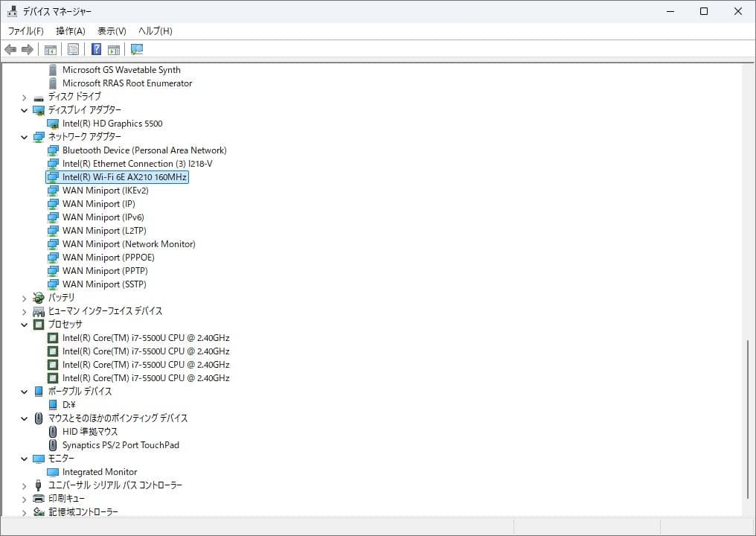Screen dimensions: 756x536
Task: Expand ヒューマン インターフェイス デバイス node
Action: pyautogui.click(x=24, y=312)
